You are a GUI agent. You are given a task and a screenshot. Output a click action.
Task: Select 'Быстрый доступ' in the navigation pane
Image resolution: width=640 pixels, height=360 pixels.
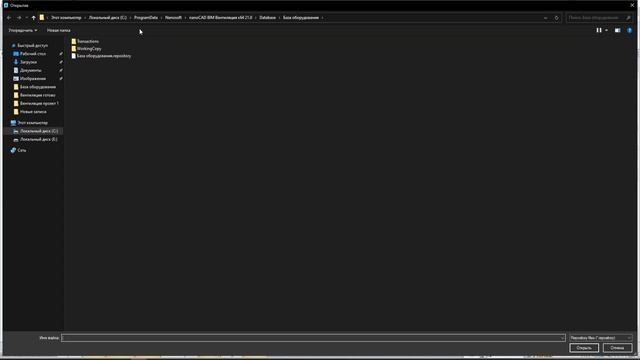click(x=33, y=46)
